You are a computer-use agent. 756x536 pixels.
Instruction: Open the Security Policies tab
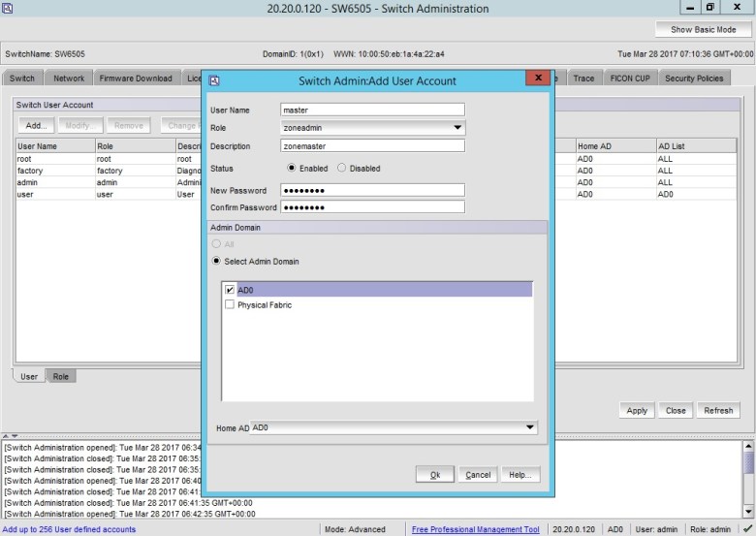(694, 79)
